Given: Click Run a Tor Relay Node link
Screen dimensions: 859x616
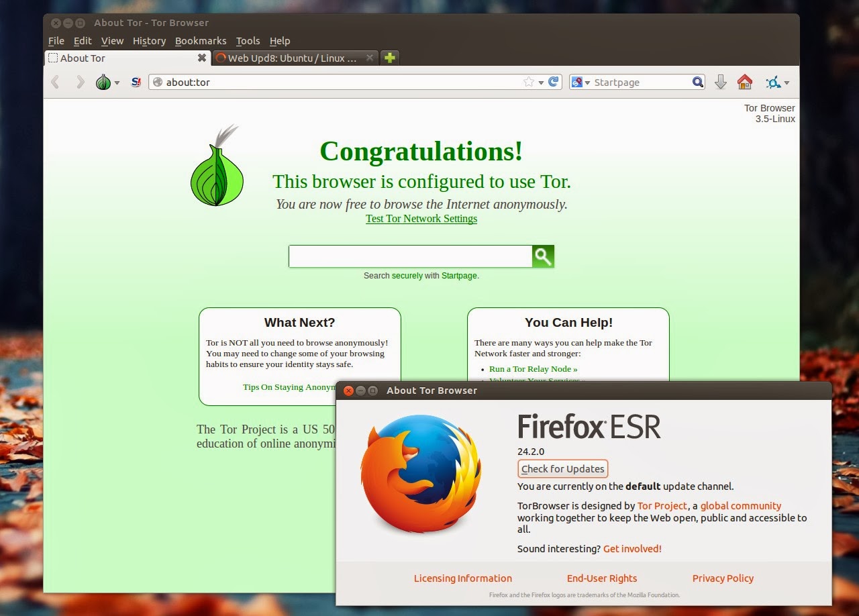Looking at the screenshot, I should (534, 369).
